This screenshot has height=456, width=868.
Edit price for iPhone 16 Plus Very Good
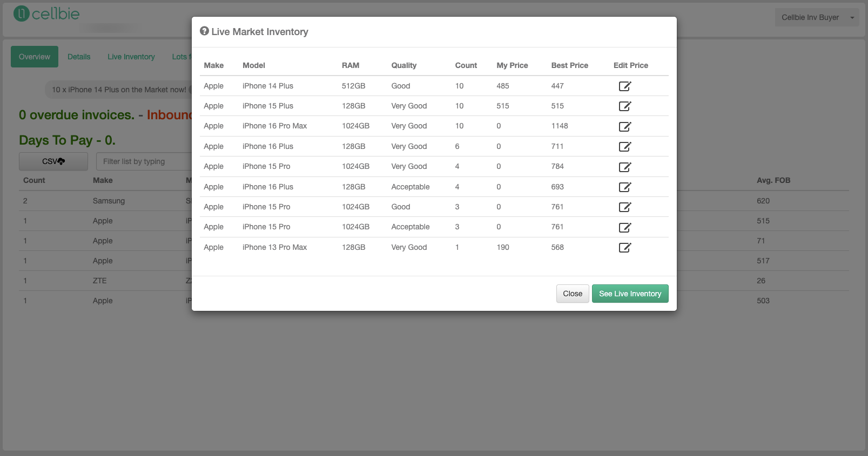[x=625, y=147]
